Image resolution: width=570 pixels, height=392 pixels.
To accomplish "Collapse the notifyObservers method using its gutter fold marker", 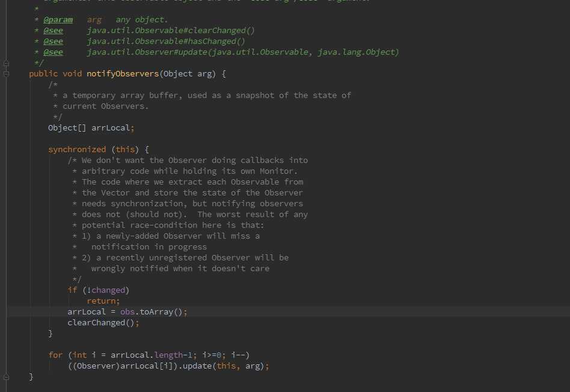I will [6, 74].
